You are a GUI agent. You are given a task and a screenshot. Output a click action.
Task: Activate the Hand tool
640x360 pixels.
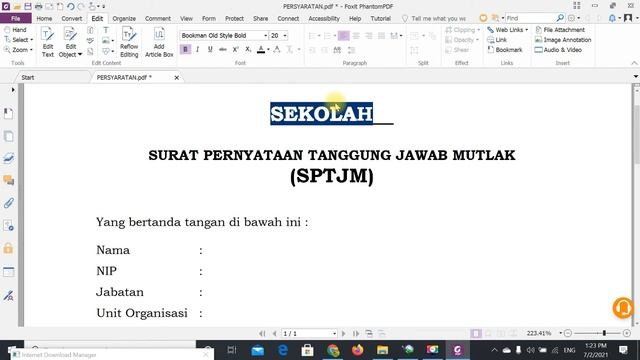click(15, 30)
